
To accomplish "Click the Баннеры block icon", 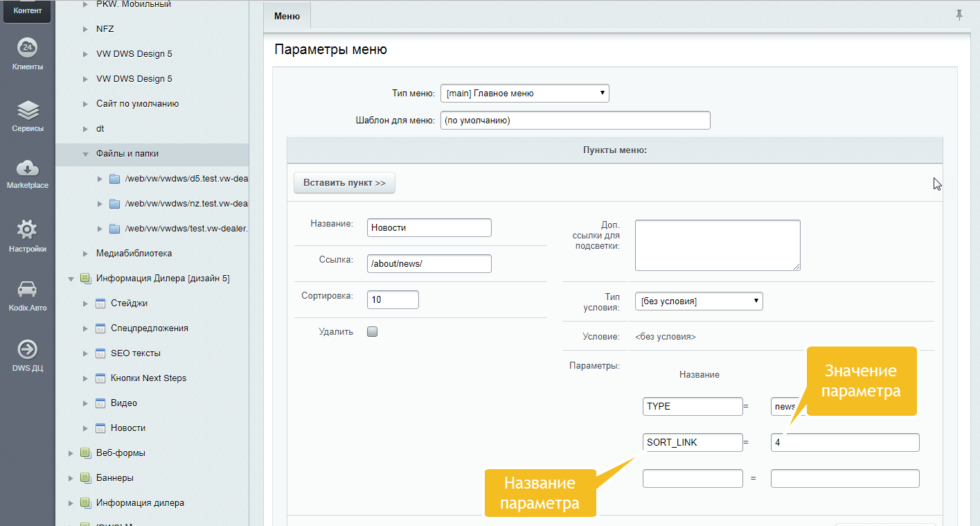I will (86, 478).
